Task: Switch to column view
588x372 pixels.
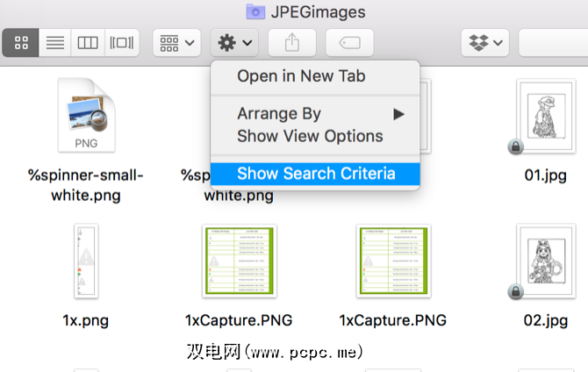Action: [x=88, y=42]
